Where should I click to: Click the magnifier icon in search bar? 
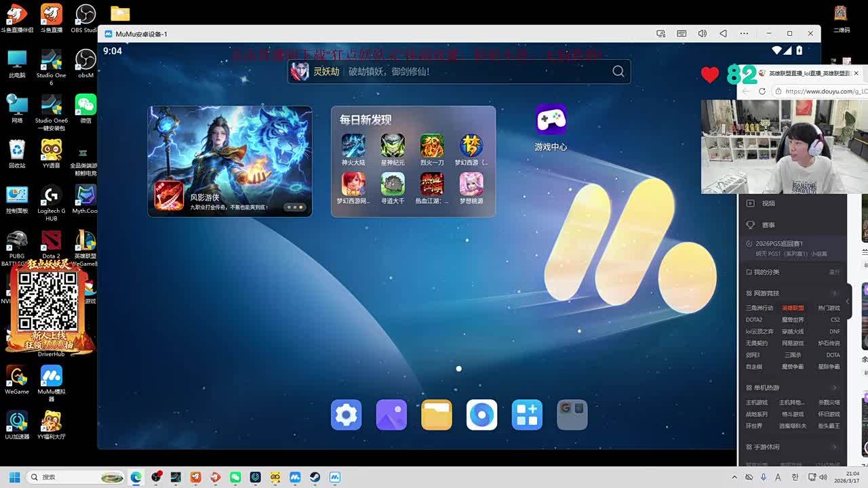point(618,71)
